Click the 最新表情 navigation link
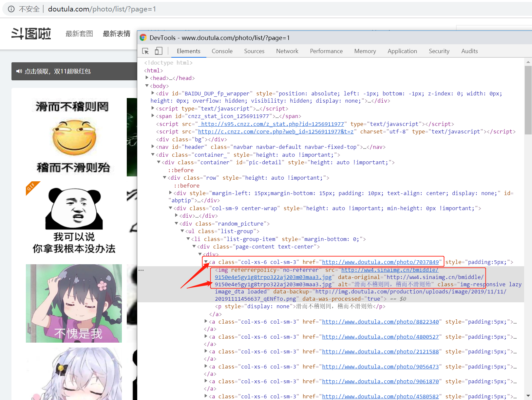The image size is (532, 400). click(x=117, y=34)
